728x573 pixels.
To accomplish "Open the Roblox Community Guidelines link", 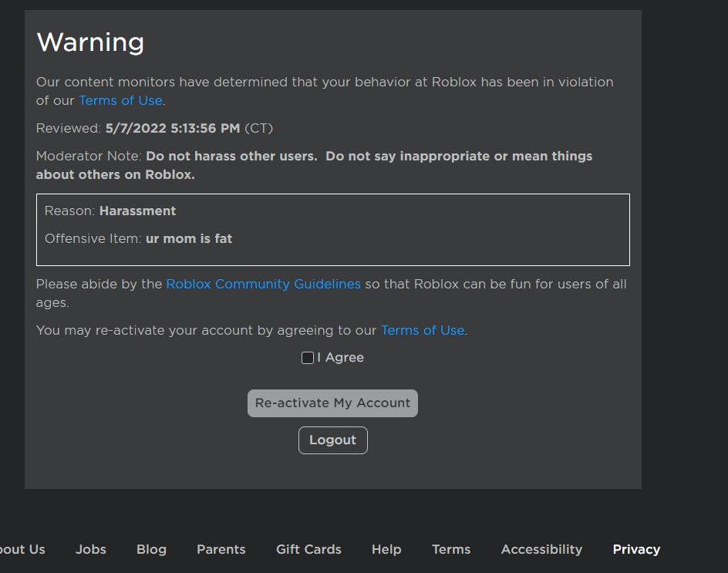I will pos(263,284).
